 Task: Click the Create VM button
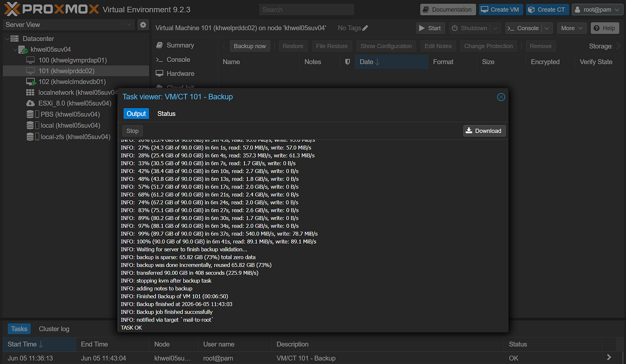501,9
